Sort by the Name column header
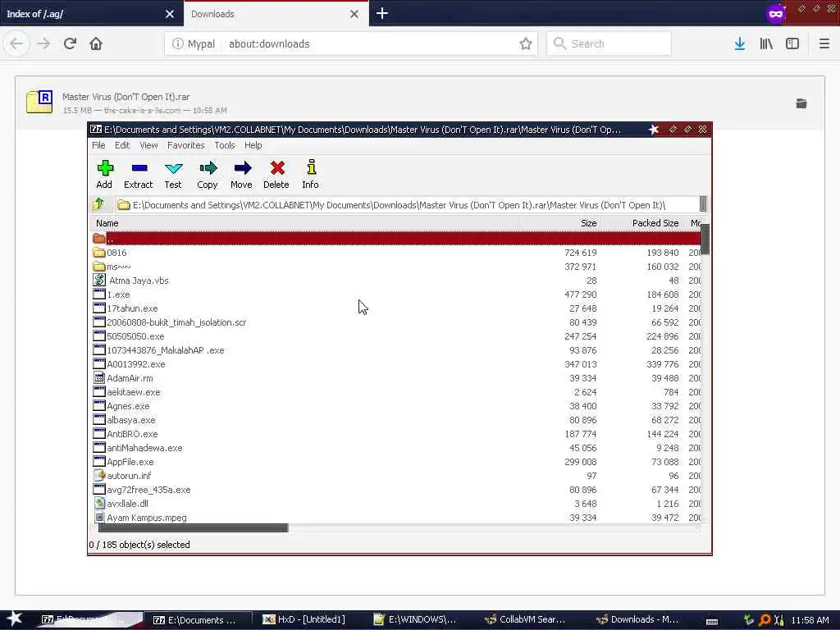 point(305,223)
